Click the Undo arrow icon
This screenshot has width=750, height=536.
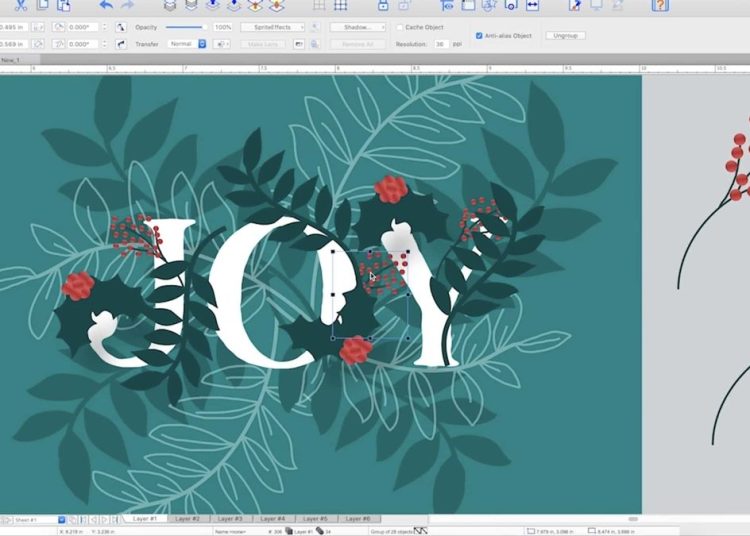pyautogui.click(x=106, y=5)
